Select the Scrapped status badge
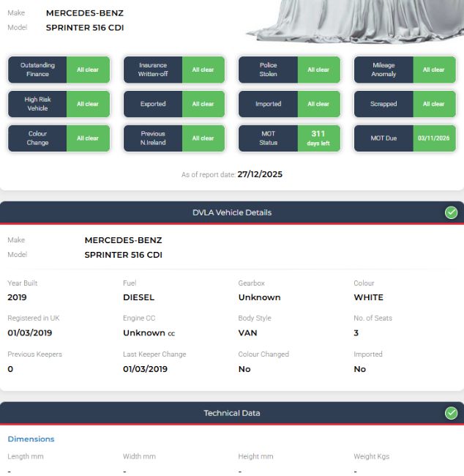This screenshot has width=464, height=476. pyautogui.click(x=405, y=104)
